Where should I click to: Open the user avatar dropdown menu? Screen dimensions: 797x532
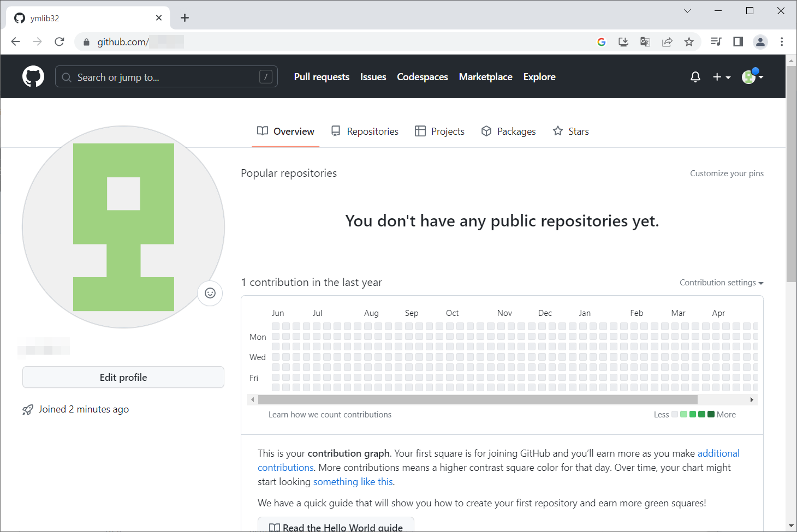[x=752, y=77]
